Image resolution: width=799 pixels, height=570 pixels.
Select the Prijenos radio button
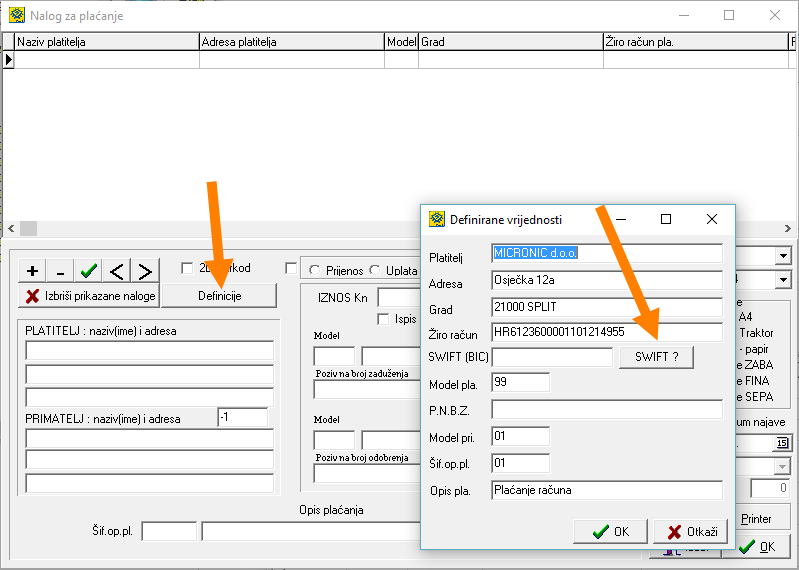[315, 270]
